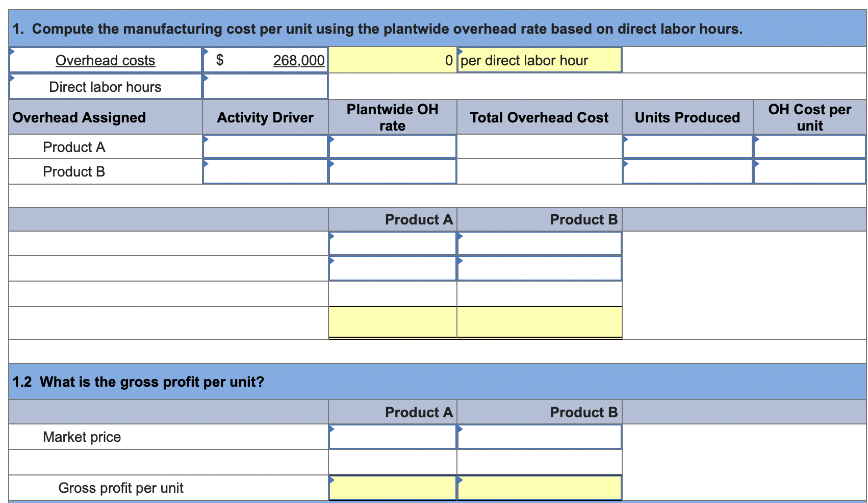Open the Activity Driver cell for Product B
The height and width of the screenshot is (503, 868).
[x=265, y=171]
